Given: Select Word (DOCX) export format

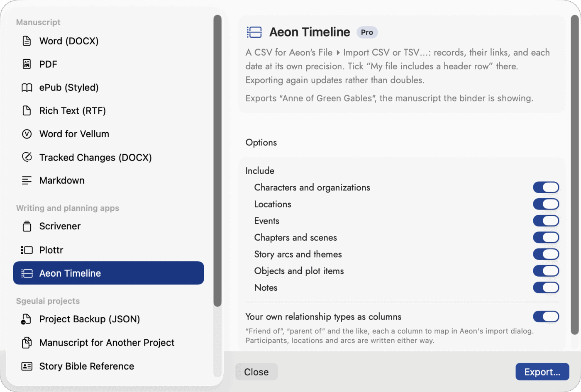Looking at the screenshot, I should coord(109,41).
